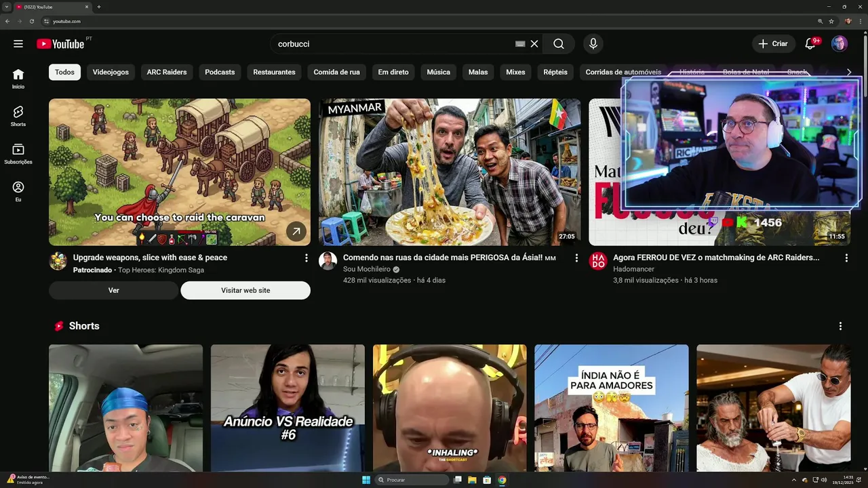Select the Todos filter chip
This screenshot has width=868, height=488.
pyautogui.click(x=64, y=72)
